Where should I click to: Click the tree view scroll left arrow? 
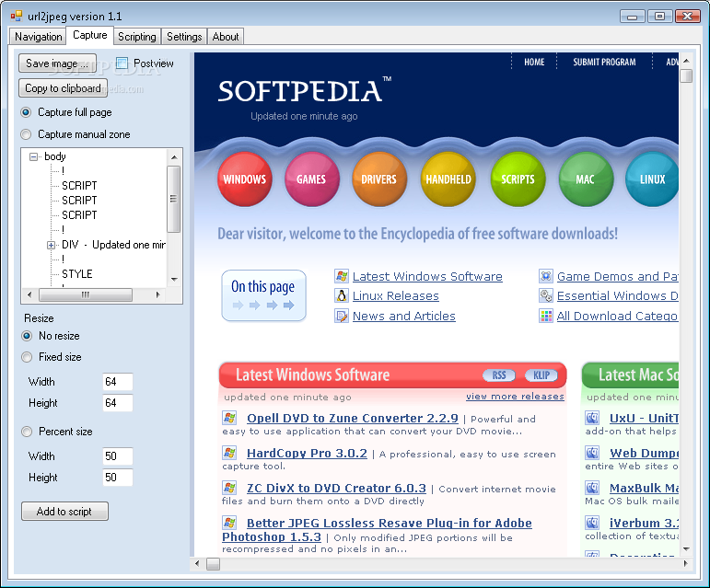coord(29,294)
